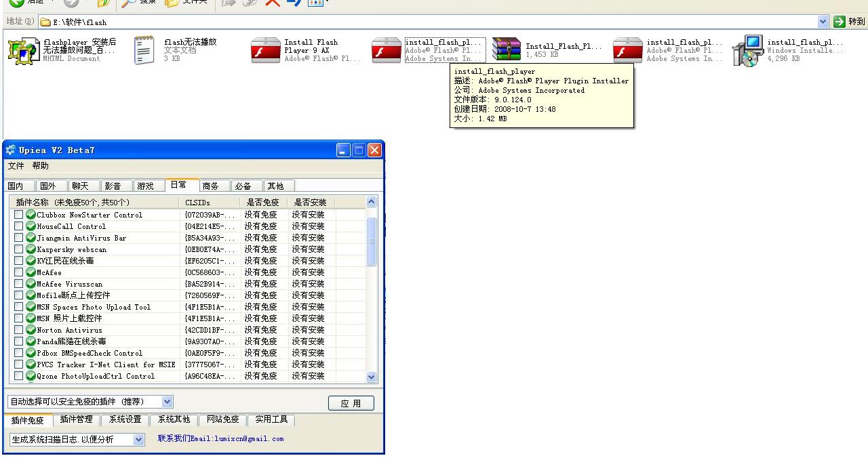Viewport: 868px width, 458px height.
Task: Click green check icon beside Kaspersky webscan
Action: (31, 249)
